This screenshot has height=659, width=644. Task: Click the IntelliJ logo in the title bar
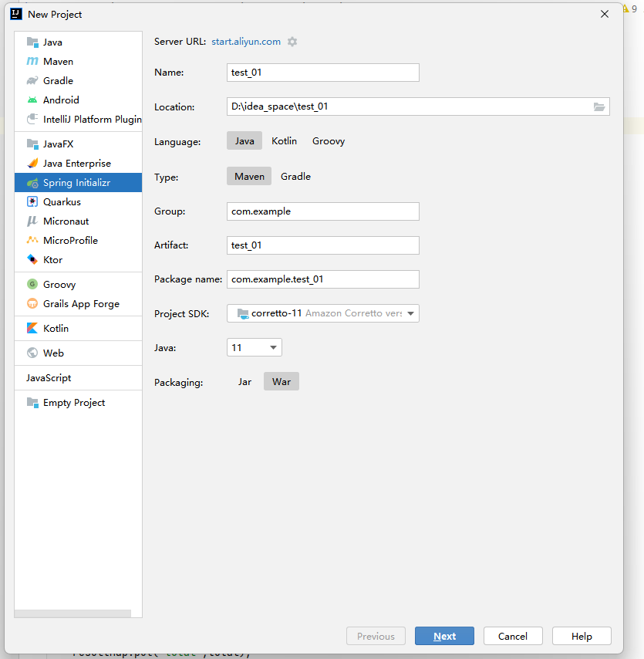tap(16, 14)
